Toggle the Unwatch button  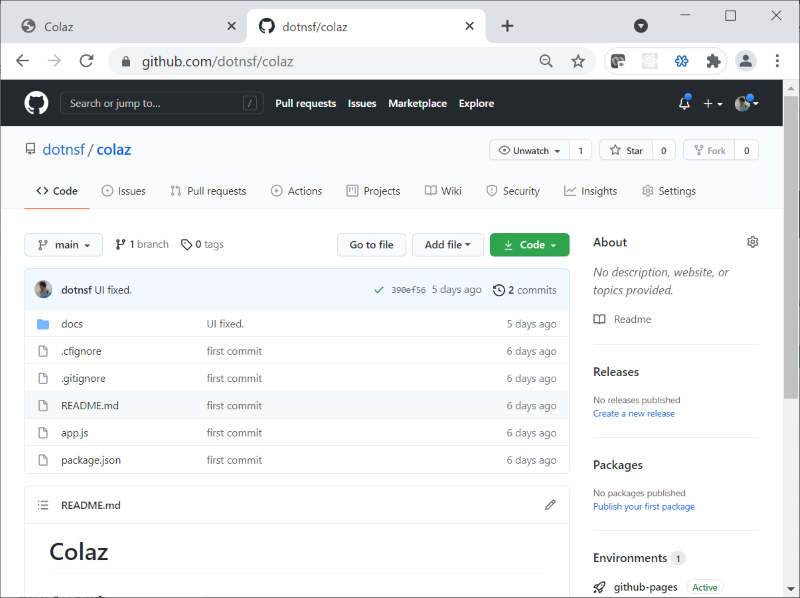click(x=529, y=150)
